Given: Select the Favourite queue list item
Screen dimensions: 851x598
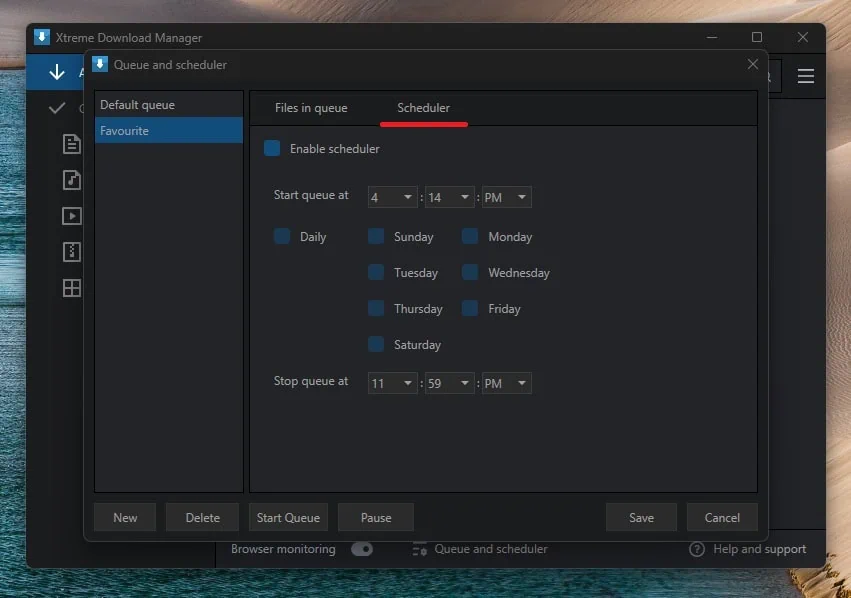Looking at the screenshot, I should click(169, 131).
